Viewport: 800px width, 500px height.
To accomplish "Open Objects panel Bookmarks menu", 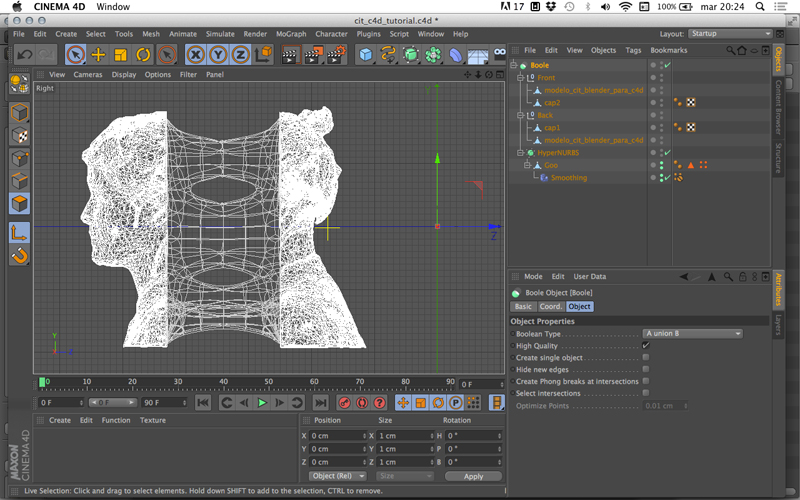I will coord(669,51).
